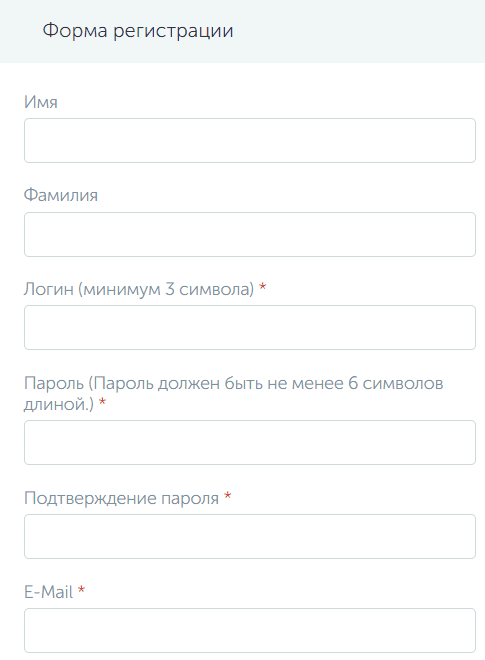The height and width of the screenshot is (660, 485).
Task: Click the asterisk next to Подтверждение пароля
Action: click(x=227, y=496)
